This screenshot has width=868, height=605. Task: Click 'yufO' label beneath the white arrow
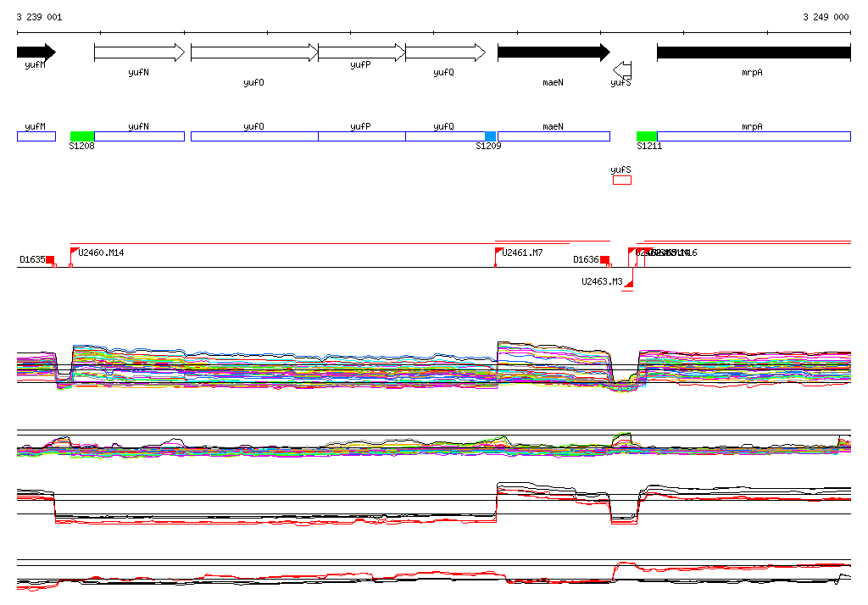254,82
